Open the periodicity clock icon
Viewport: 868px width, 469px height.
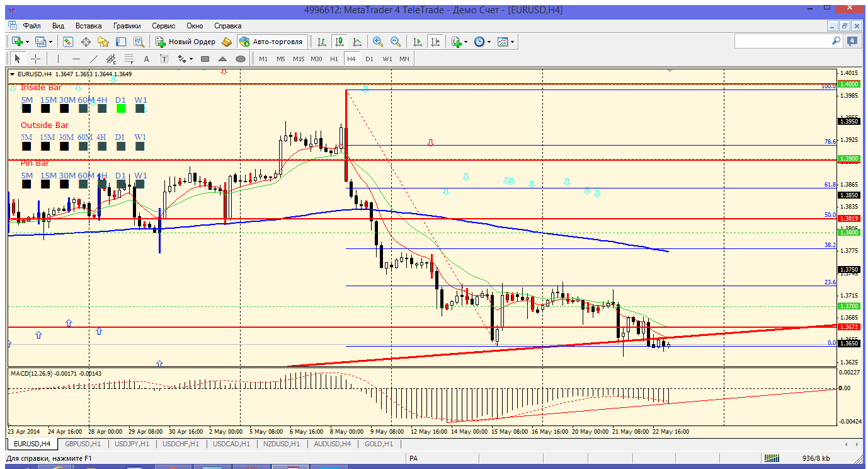[479, 42]
